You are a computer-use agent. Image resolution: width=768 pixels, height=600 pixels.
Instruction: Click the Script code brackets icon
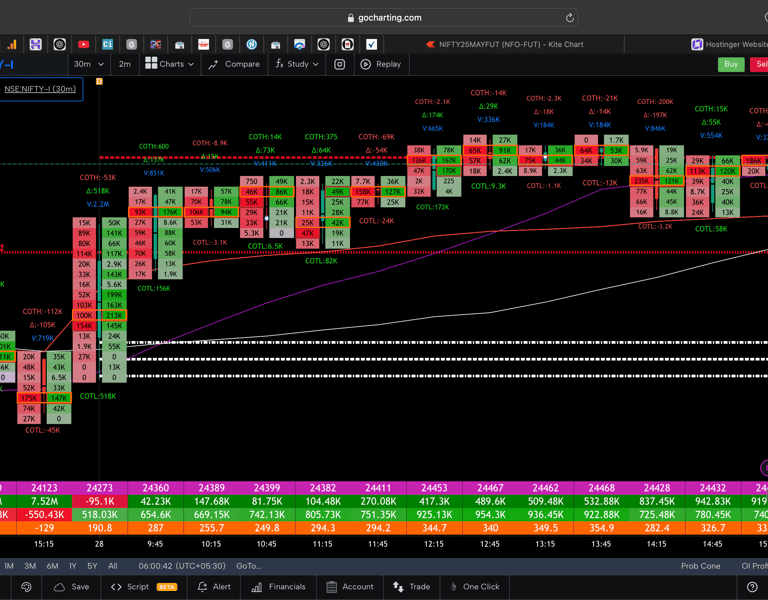point(116,587)
